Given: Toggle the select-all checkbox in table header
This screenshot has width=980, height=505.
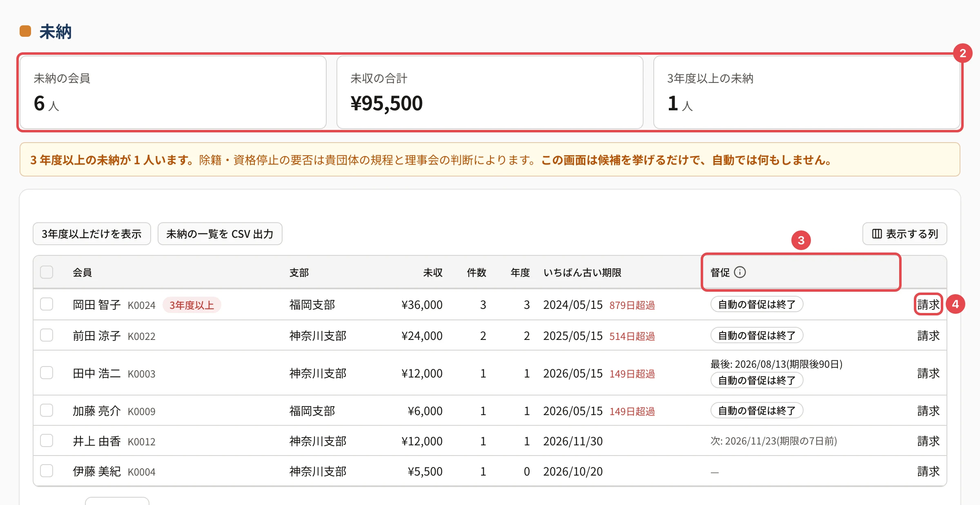Looking at the screenshot, I should pos(47,272).
